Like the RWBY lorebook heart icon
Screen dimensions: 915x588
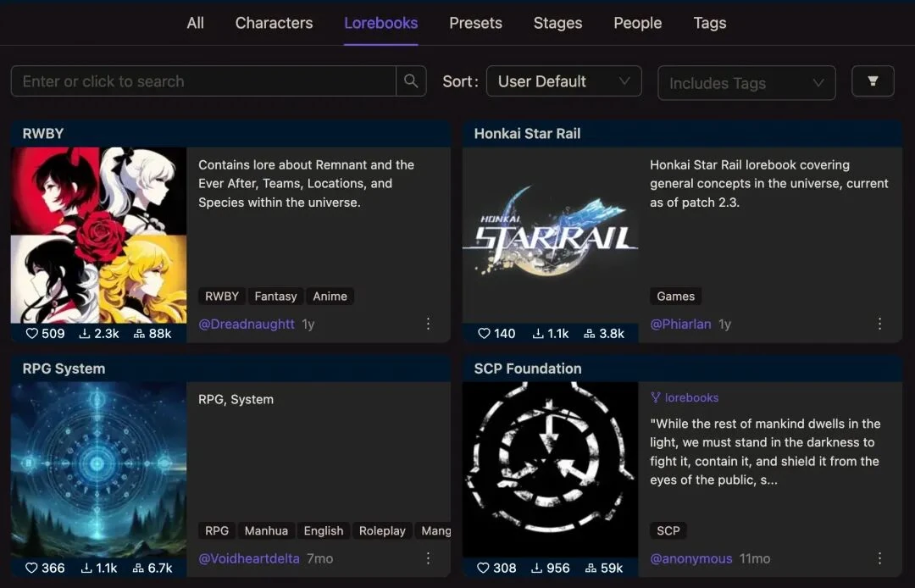(x=32, y=334)
